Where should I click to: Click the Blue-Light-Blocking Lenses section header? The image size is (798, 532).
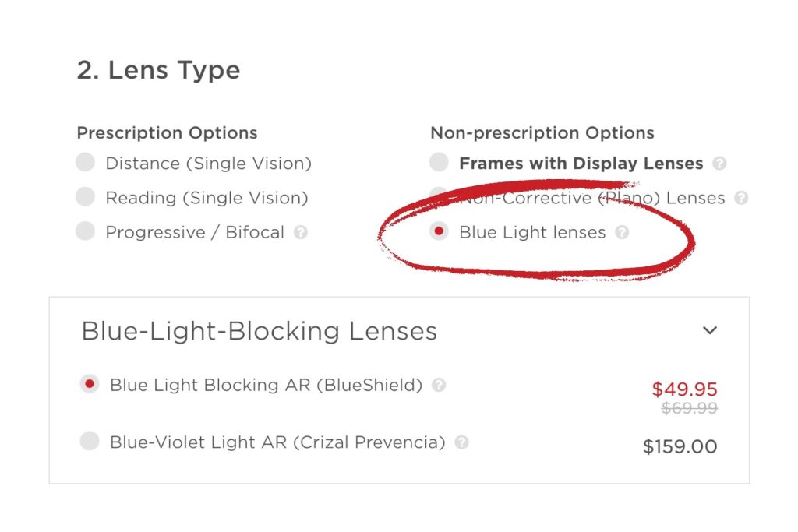[x=257, y=330]
